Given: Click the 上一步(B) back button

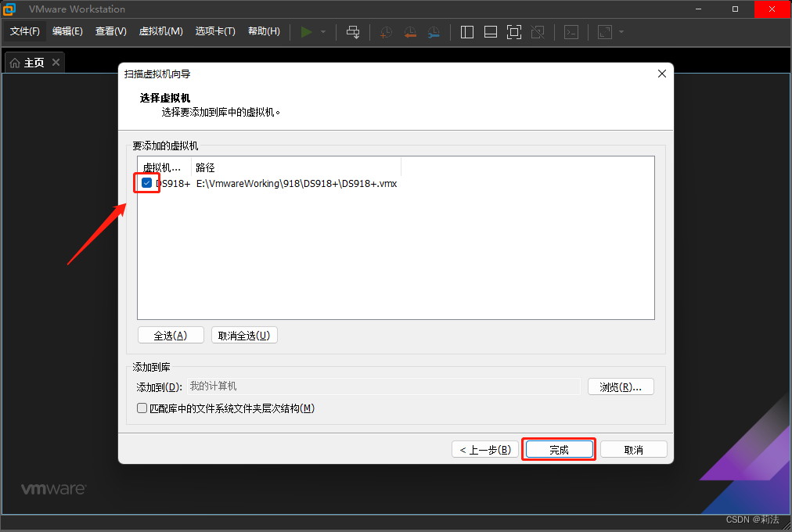Looking at the screenshot, I should (485, 449).
